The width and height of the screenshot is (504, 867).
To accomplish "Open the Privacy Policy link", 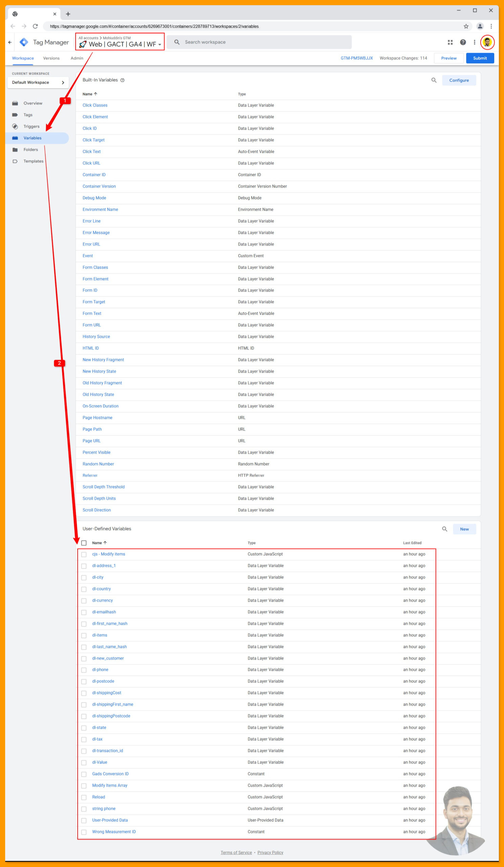I will [x=270, y=852].
